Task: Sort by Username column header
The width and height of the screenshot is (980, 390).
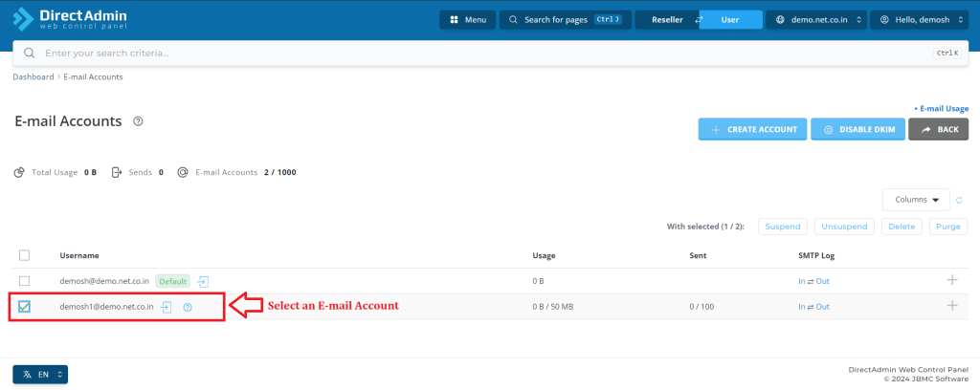Action: (x=79, y=255)
